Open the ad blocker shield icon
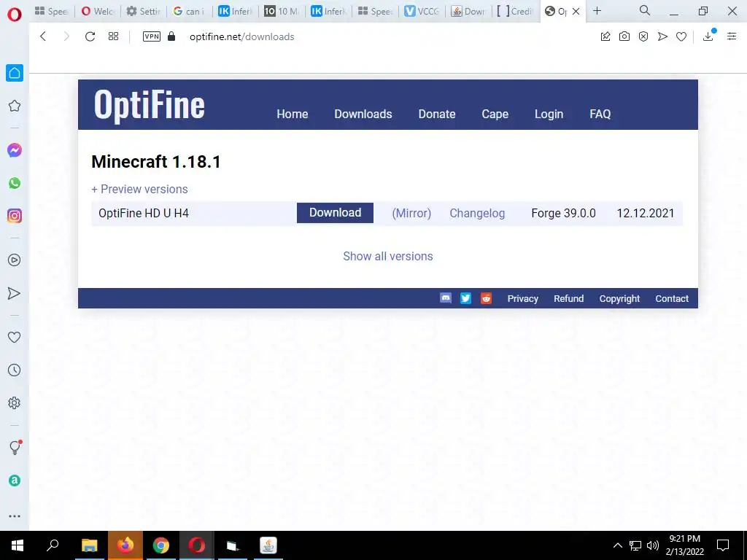This screenshot has height=560, width=747. (x=643, y=36)
